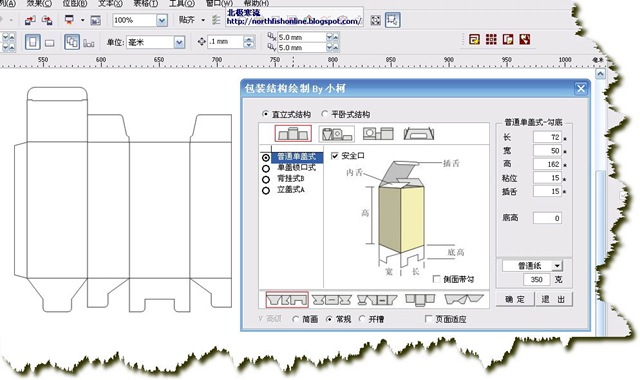This screenshot has width=640, height=380.
Task: Choose the tray box category thumbnail
Action: tap(419, 133)
